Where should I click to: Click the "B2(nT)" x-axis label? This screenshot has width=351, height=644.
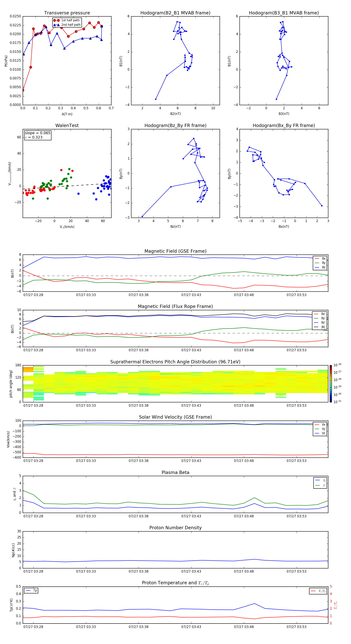point(175,114)
